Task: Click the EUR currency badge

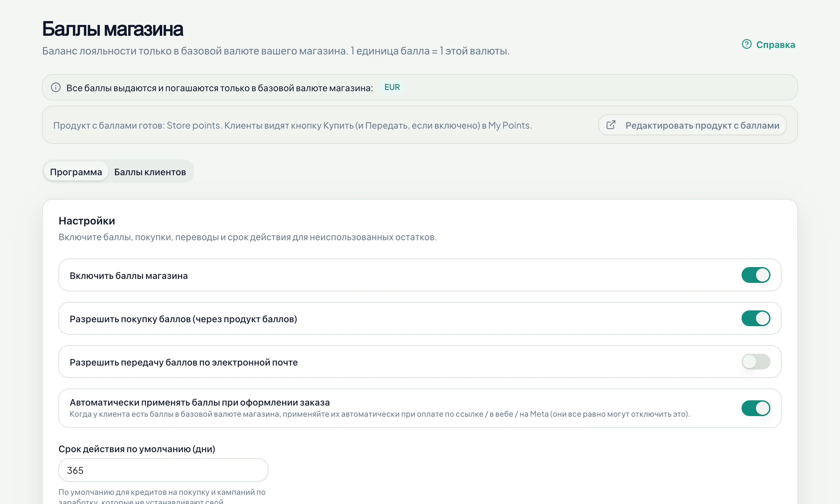Action: coord(392,87)
